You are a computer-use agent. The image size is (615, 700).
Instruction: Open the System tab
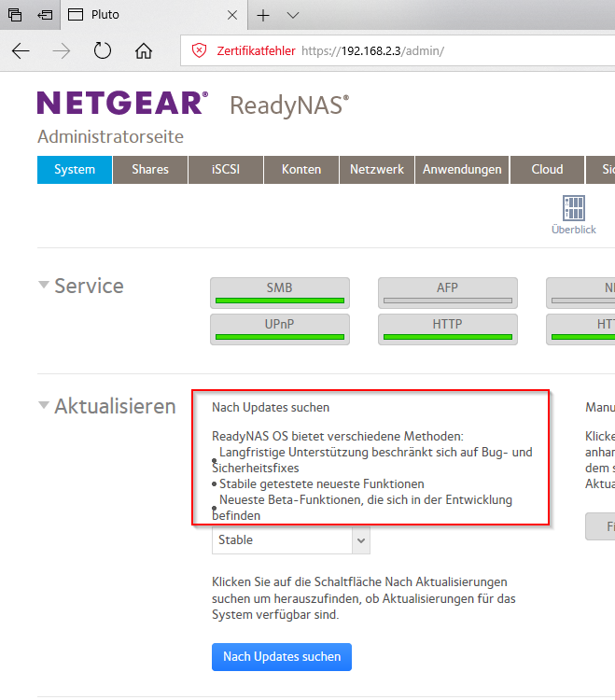coord(75,170)
